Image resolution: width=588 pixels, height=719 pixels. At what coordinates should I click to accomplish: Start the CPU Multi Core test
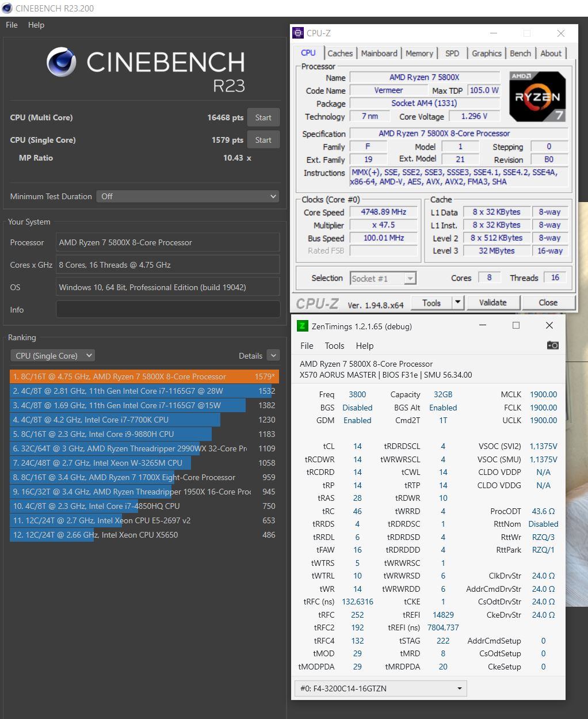tap(264, 117)
